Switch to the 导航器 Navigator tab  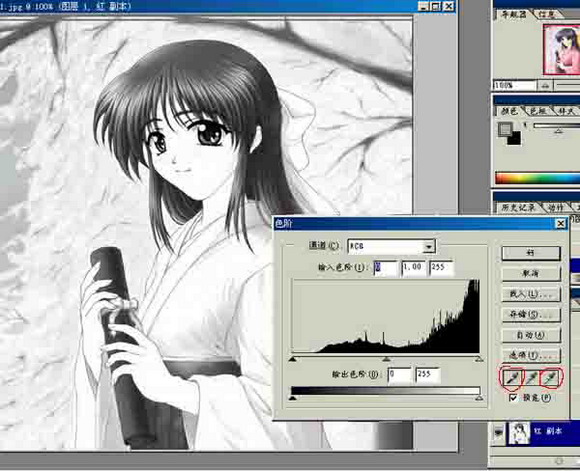pos(512,14)
